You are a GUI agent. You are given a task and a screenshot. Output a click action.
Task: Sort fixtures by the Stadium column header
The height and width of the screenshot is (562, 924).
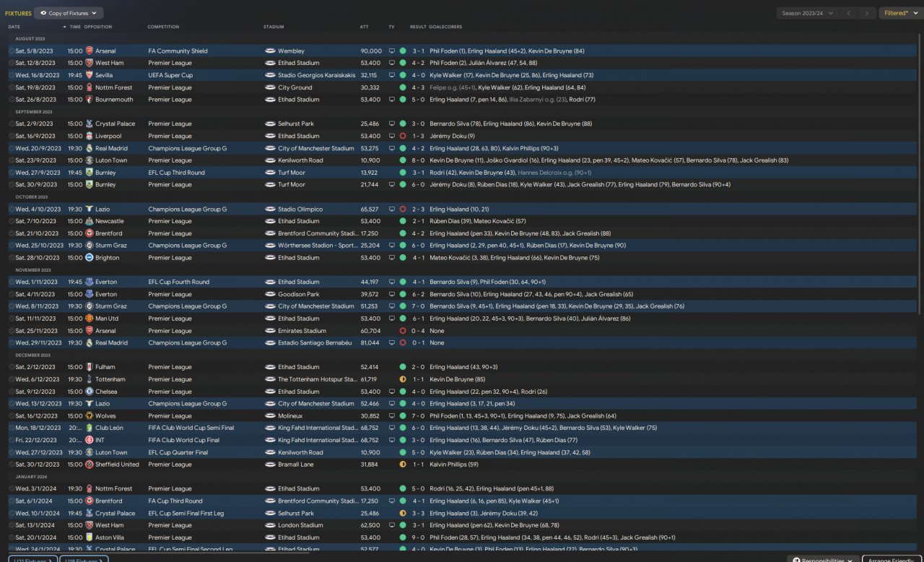[x=274, y=27]
